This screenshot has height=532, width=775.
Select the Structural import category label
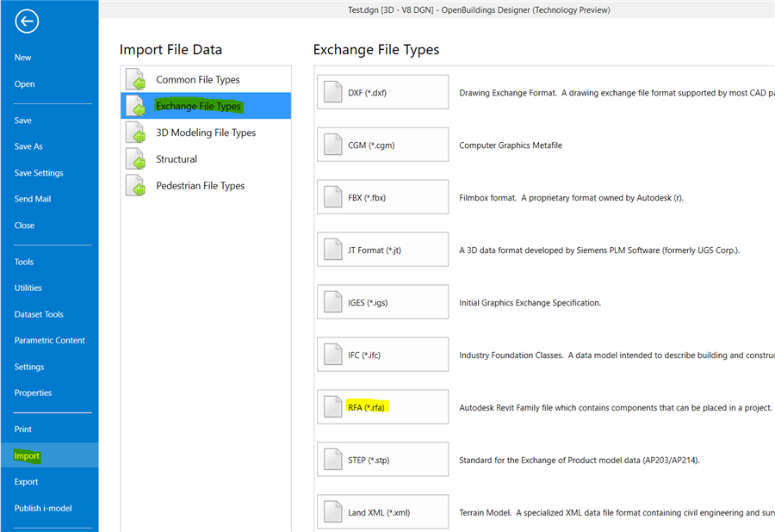177,159
